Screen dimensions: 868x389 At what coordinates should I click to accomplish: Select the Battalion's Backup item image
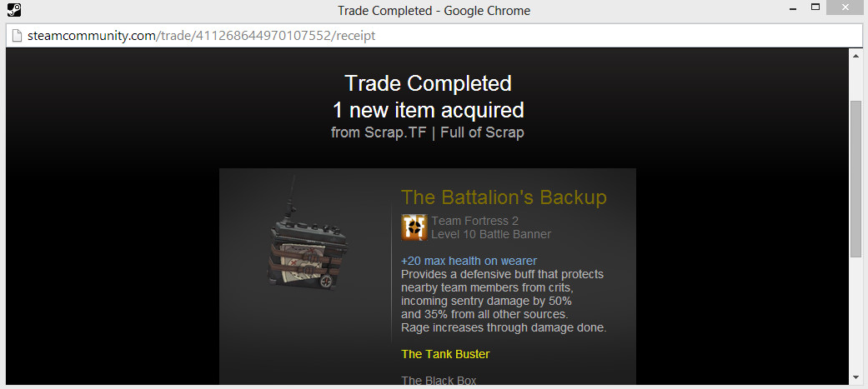point(309,235)
